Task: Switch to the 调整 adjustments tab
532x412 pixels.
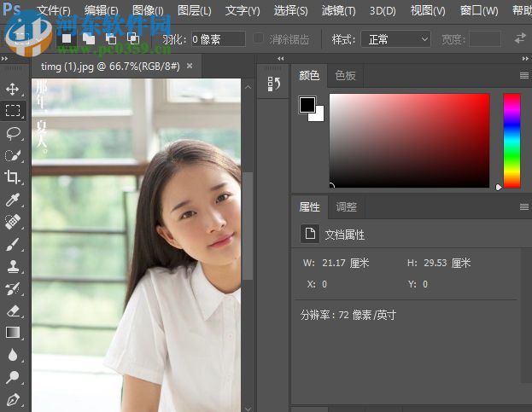Action: pyautogui.click(x=347, y=207)
